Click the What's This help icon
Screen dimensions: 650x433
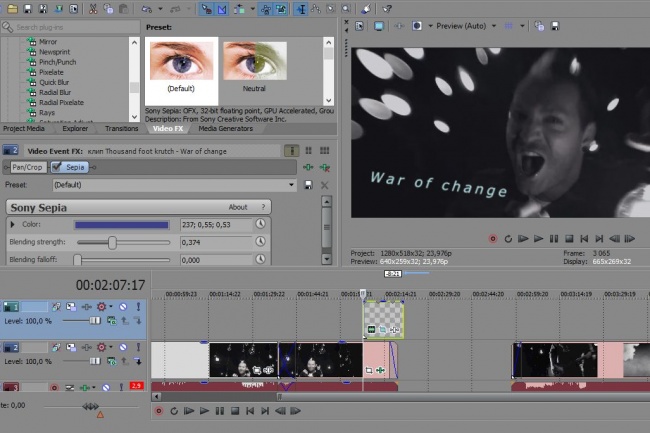pyautogui.click(x=387, y=9)
